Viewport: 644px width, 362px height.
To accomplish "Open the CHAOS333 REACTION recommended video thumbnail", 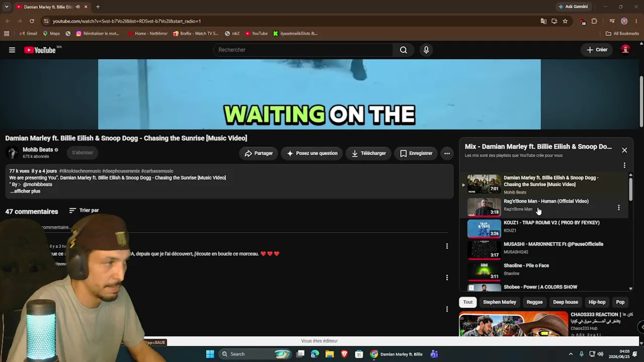I will point(514,324).
